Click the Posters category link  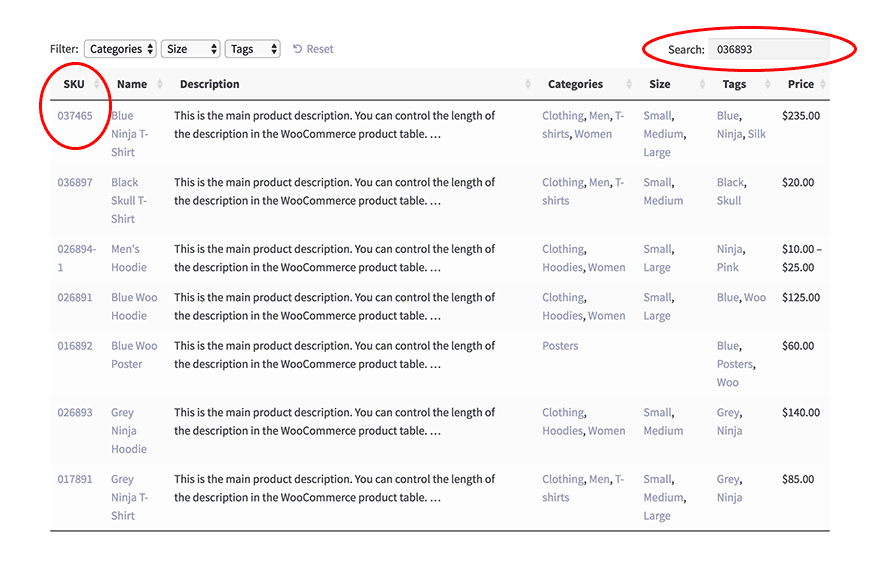click(560, 345)
